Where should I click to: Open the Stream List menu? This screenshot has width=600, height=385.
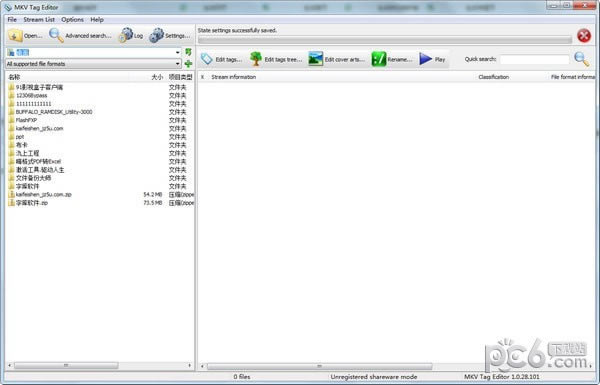click(x=39, y=20)
